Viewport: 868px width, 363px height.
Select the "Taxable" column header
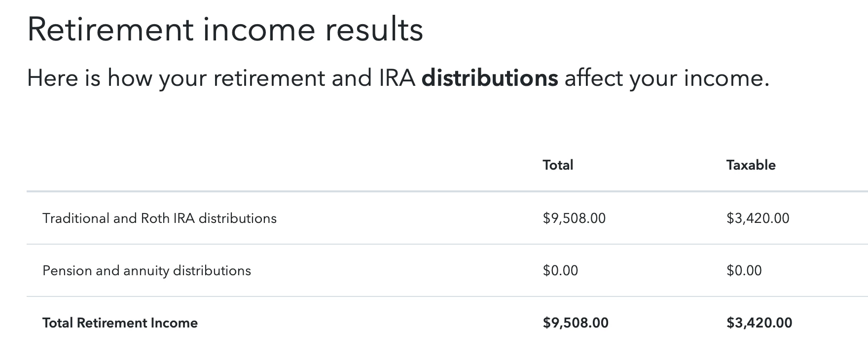(x=751, y=165)
